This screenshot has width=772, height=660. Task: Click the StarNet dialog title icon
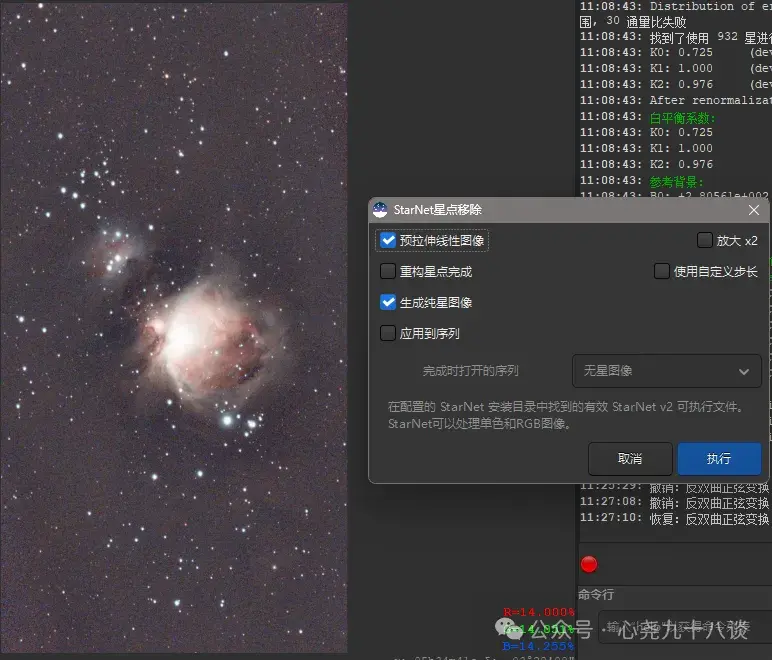pos(380,210)
